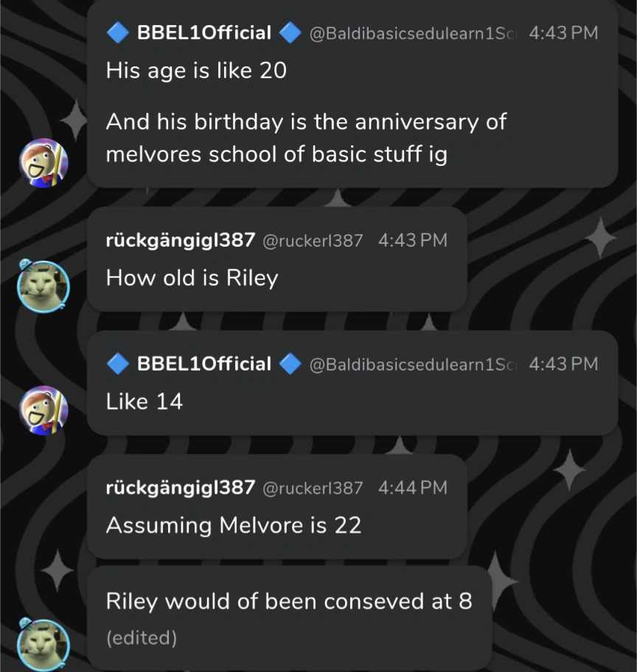The width and height of the screenshot is (637, 672).
Task: Tap BBEL1Official's avatar beside the birthday message
Action: click(x=43, y=163)
